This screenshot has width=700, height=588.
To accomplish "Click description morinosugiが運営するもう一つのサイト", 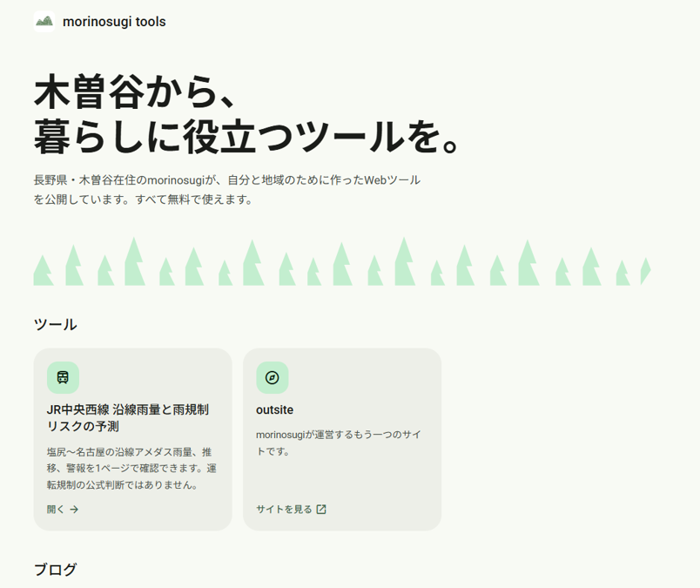I will tap(339, 443).
